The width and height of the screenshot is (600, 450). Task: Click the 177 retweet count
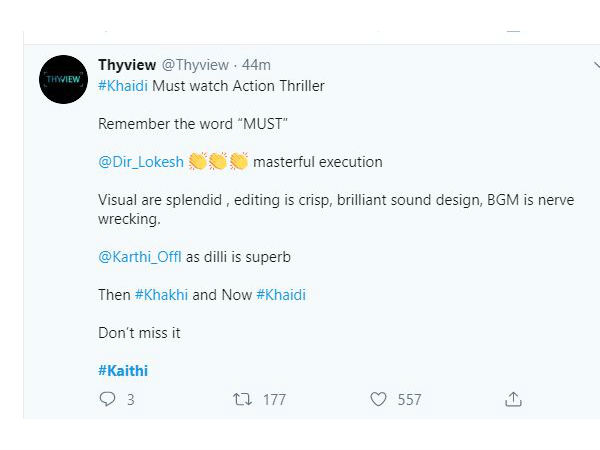click(x=274, y=400)
